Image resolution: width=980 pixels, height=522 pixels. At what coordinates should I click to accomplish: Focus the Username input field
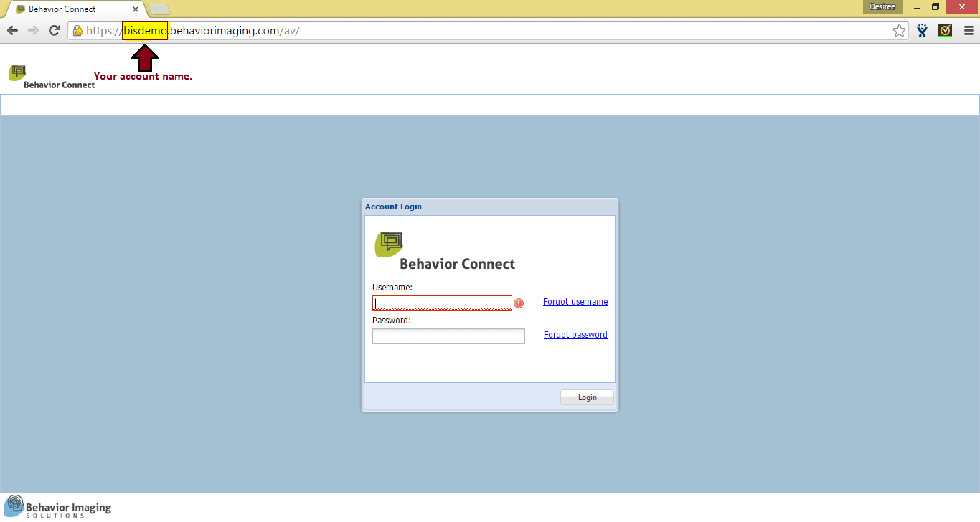[442, 303]
